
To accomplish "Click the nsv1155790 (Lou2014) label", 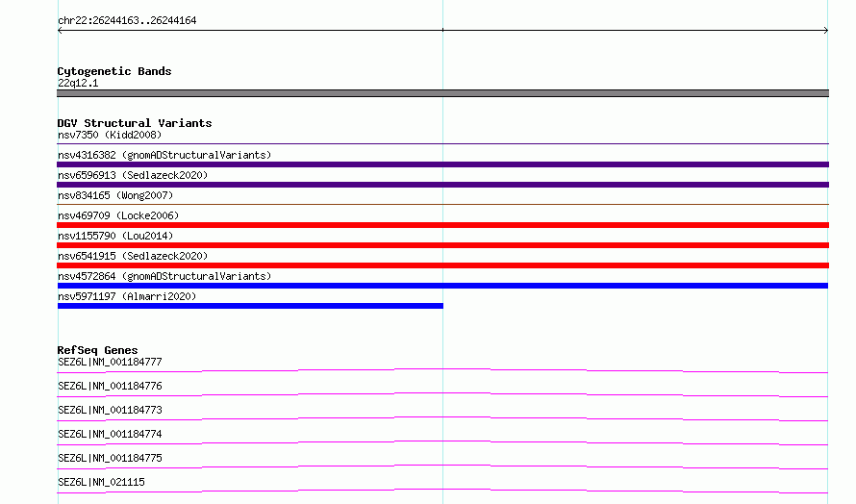I will point(115,236).
